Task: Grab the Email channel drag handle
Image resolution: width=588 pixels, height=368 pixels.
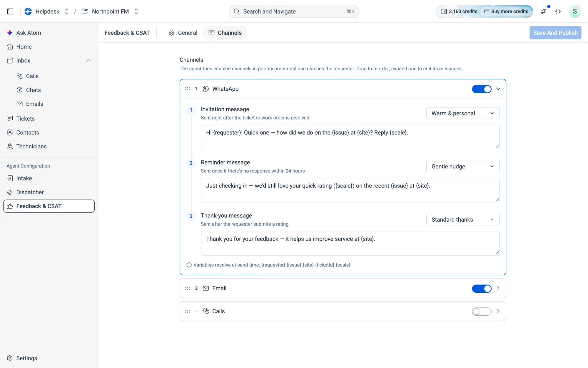Action: (187, 289)
